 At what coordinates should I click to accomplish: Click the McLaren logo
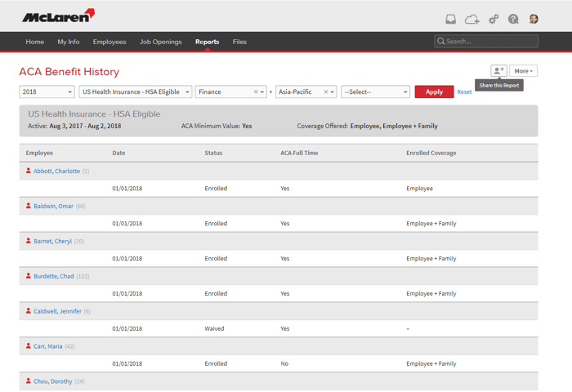click(58, 16)
